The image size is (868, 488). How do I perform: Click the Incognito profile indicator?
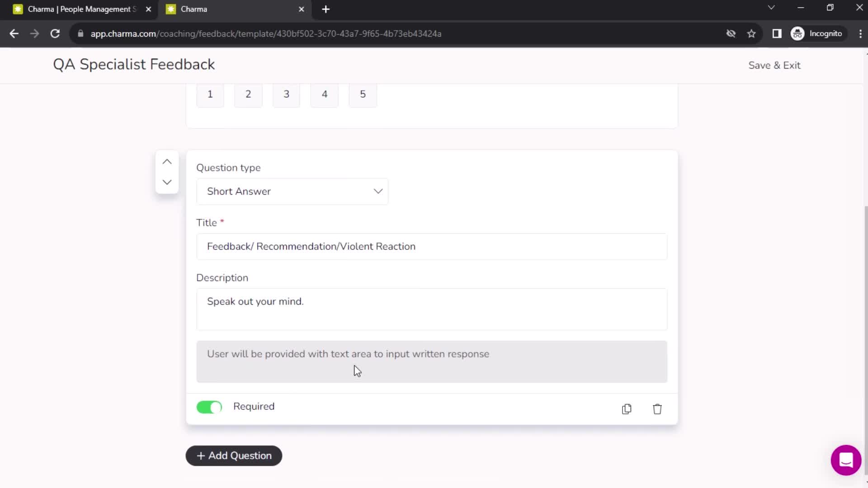point(817,33)
